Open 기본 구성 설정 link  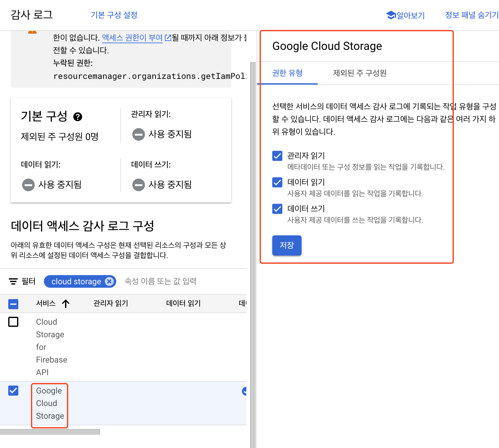pyautogui.click(x=114, y=15)
